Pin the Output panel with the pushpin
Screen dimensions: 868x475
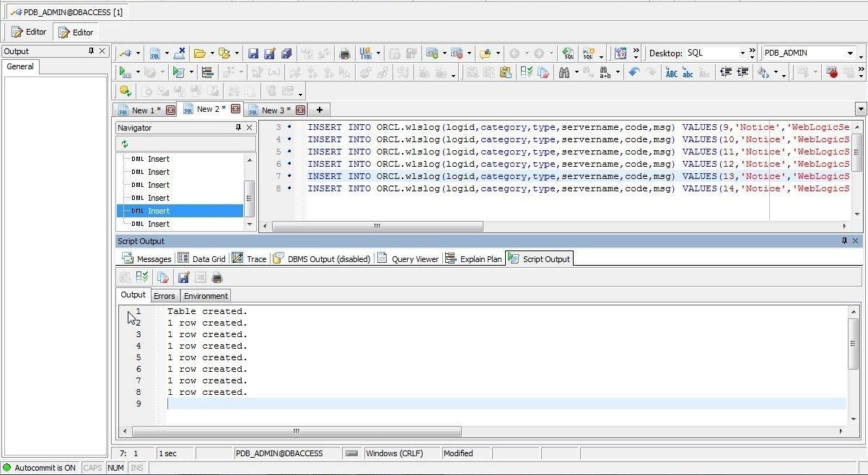(91, 51)
